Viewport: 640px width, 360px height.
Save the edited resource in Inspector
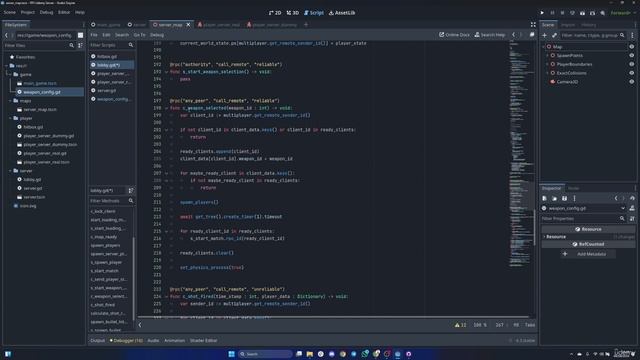click(564, 198)
